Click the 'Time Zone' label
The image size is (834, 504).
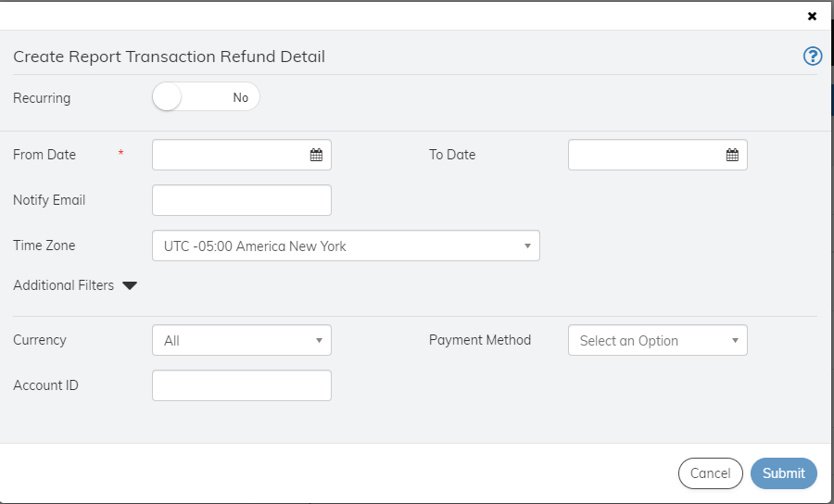[x=44, y=246]
